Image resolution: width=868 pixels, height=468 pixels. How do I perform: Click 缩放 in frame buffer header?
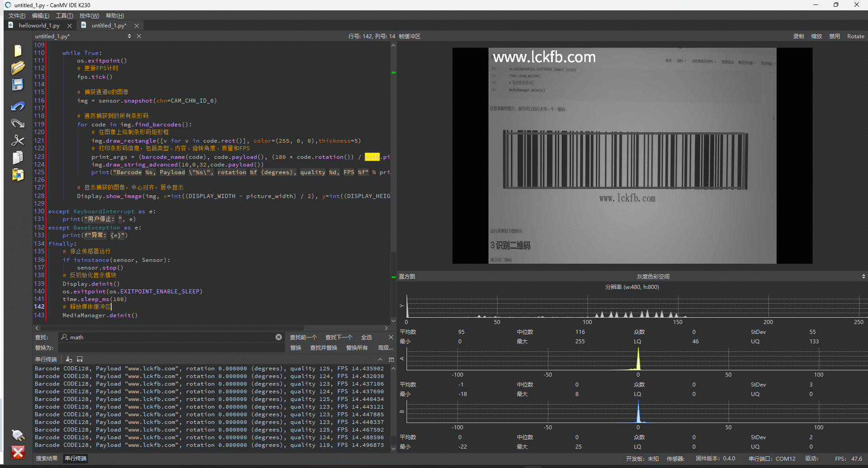[x=817, y=36]
